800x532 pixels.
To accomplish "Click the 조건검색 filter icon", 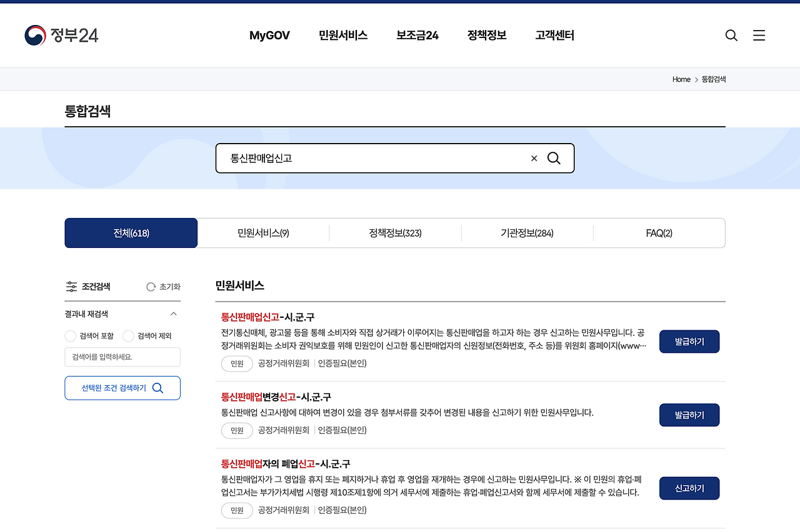I will pyautogui.click(x=72, y=286).
